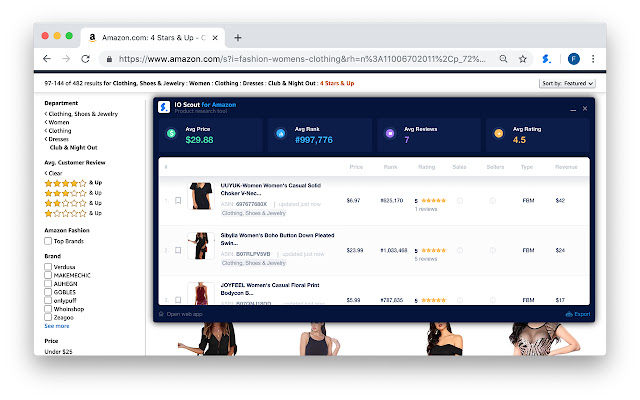Image resolution: width=640 pixels, height=400 pixels.
Task: Go up to the Women department
Action: (x=57, y=122)
